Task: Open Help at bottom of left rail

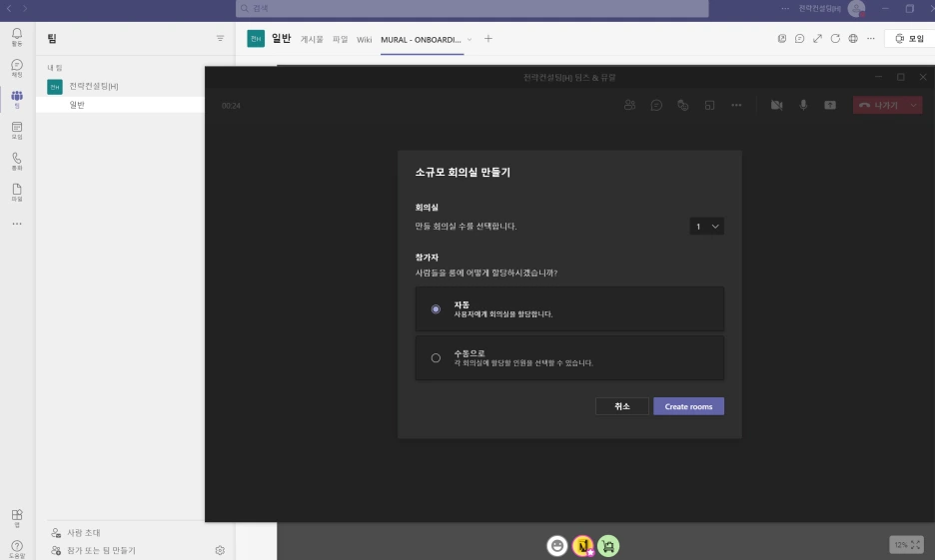Action: [x=17, y=549]
